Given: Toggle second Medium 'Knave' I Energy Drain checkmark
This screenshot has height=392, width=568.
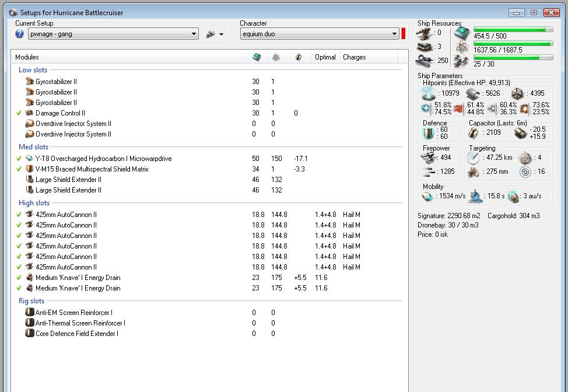Looking at the screenshot, I should [x=19, y=288].
